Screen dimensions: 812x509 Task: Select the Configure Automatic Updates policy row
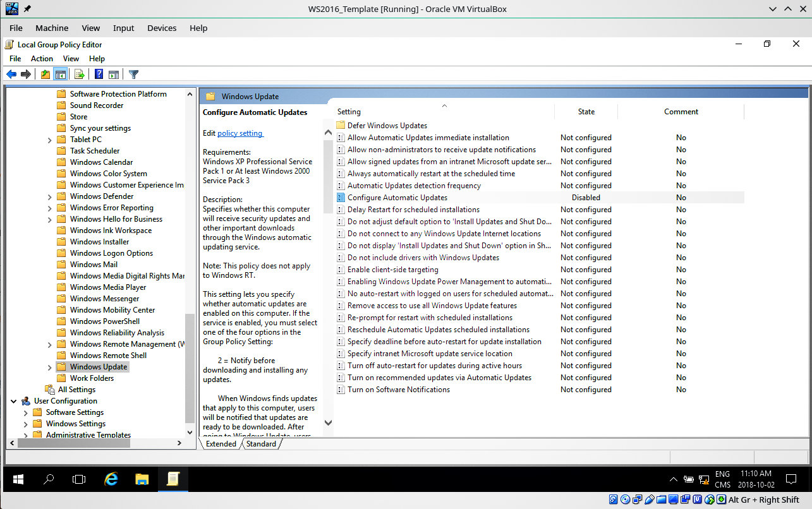(x=539, y=198)
